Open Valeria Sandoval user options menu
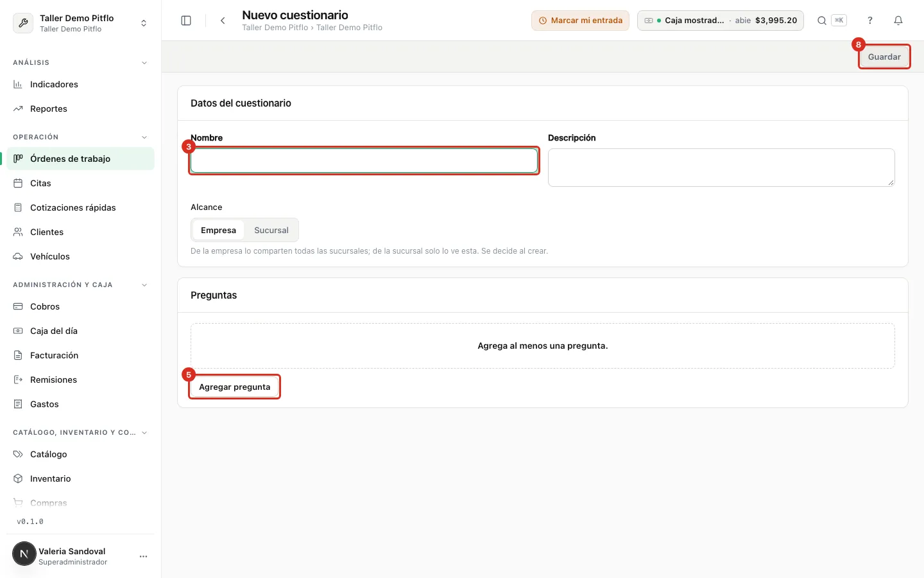 (x=143, y=556)
